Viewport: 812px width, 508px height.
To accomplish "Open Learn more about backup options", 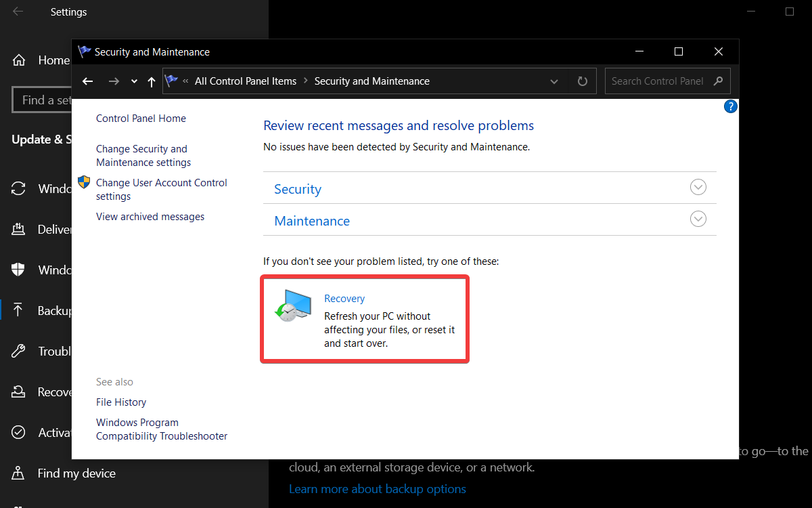I will (378, 489).
